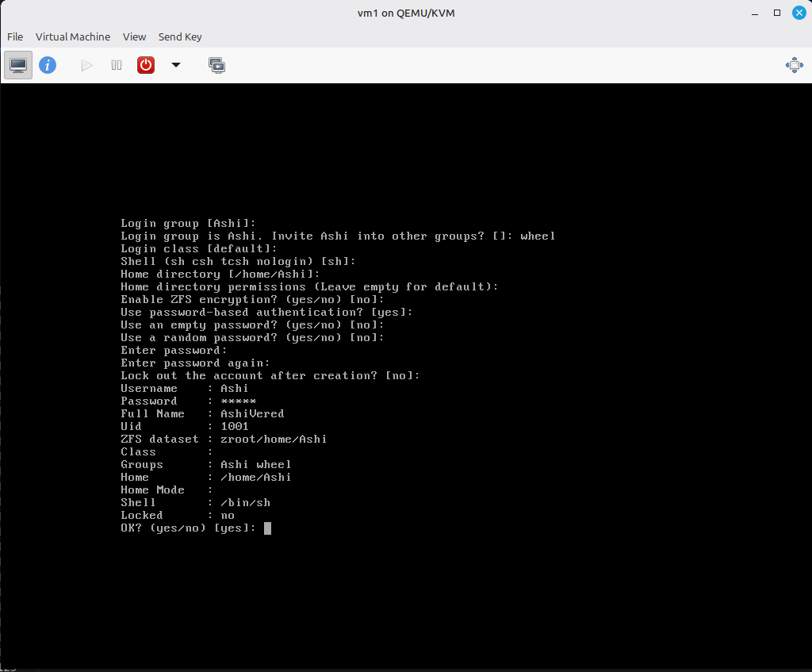Viewport: 812px width, 672px height.
Task: Expand shutdown options dropdown arrow
Action: click(x=176, y=65)
